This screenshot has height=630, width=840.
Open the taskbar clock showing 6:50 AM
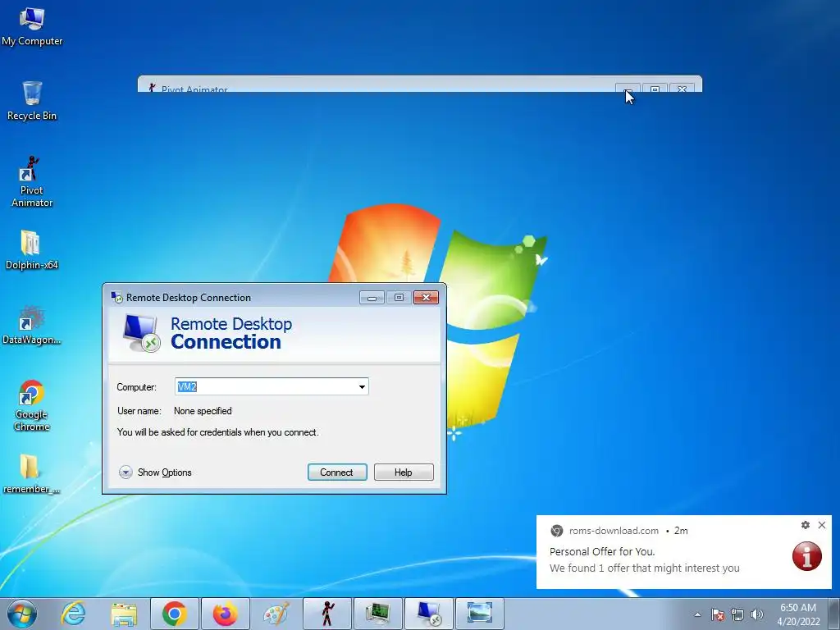798,614
